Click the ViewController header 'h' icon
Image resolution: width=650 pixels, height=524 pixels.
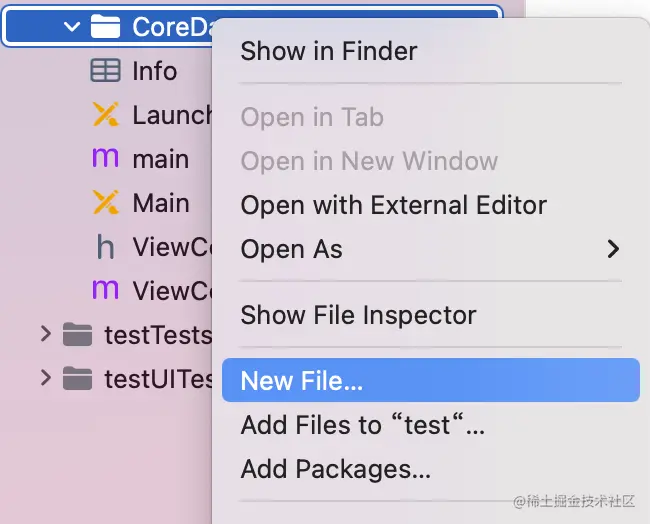[x=105, y=247]
